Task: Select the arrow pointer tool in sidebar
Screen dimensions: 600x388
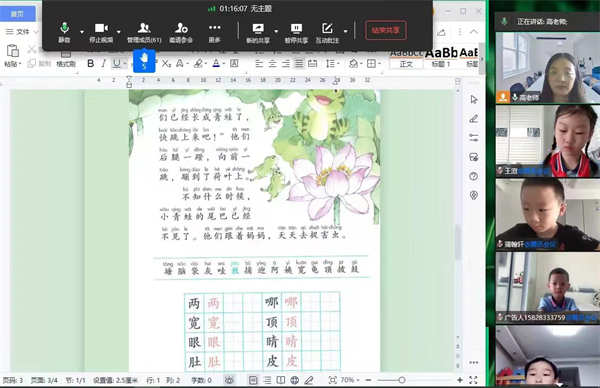Action: click(x=474, y=99)
